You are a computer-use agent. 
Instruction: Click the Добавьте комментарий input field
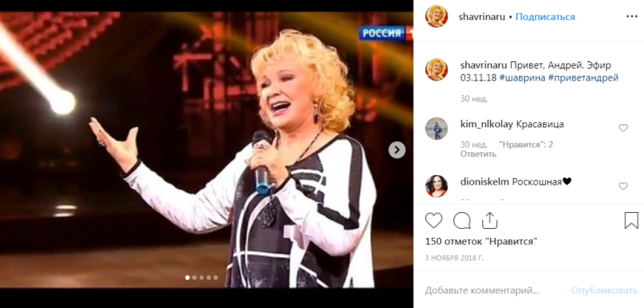point(494,290)
